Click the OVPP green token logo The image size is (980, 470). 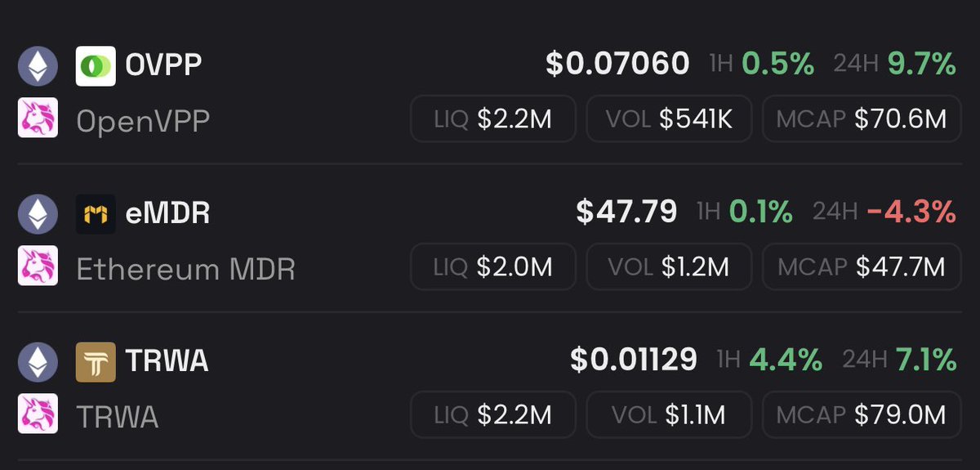coord(96,66)
